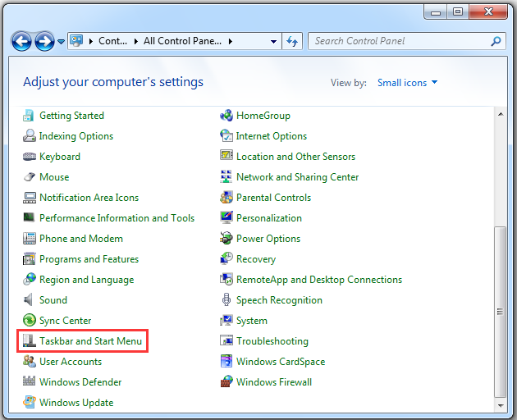
Task: Click the Internet Options icon
Action: click(226, 136)
